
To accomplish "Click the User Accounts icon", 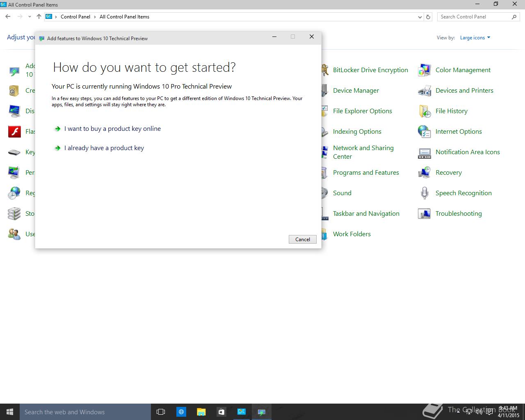I will (x=14, y=234).
